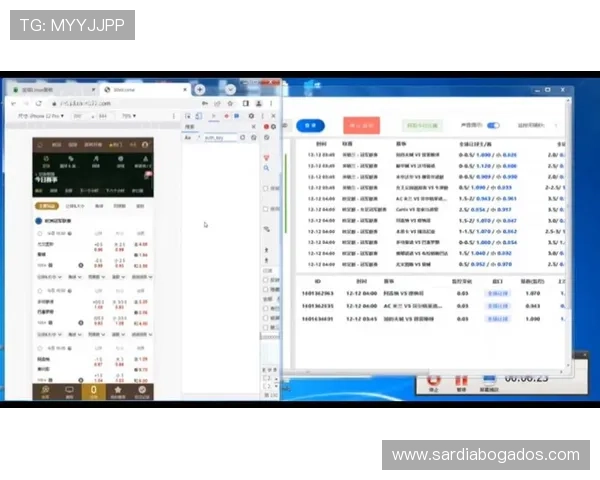The height and width of the screenshot is (480, 600).
Task: Click the DevTools search input field
Action: point(222,138)
